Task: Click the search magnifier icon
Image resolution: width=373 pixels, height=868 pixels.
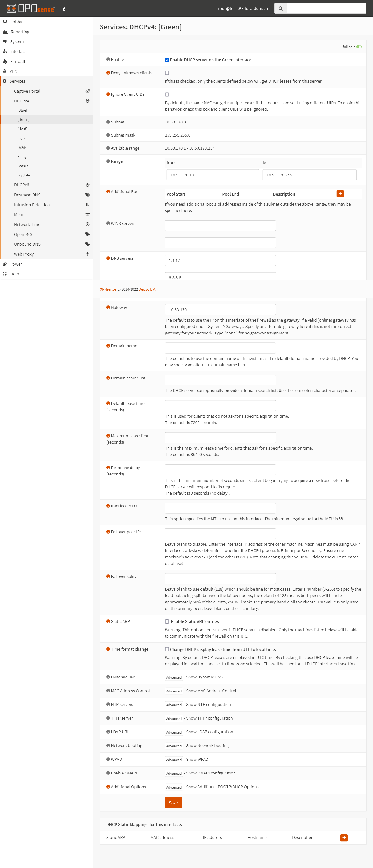Action: (x=280, y=8)
